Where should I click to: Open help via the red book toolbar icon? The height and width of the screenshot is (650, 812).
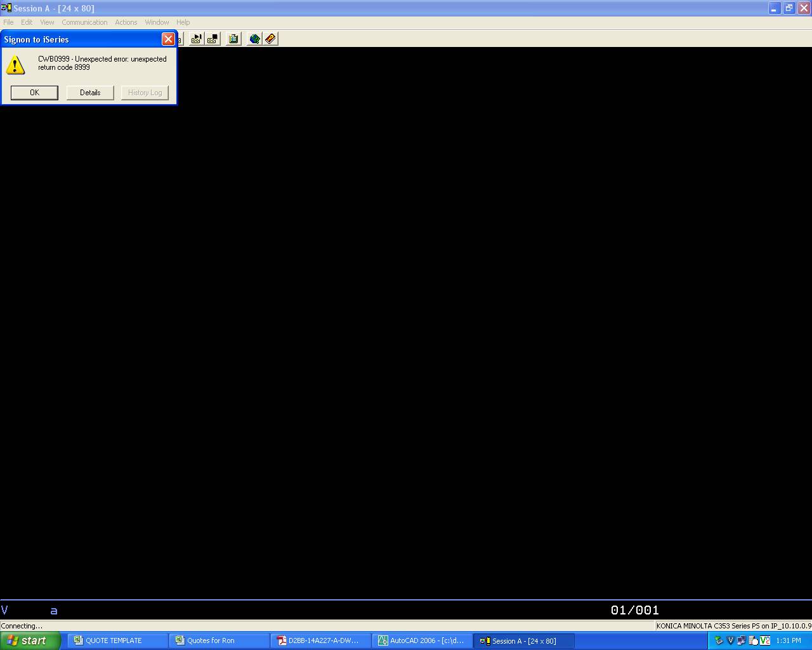(x=271, y=39)
